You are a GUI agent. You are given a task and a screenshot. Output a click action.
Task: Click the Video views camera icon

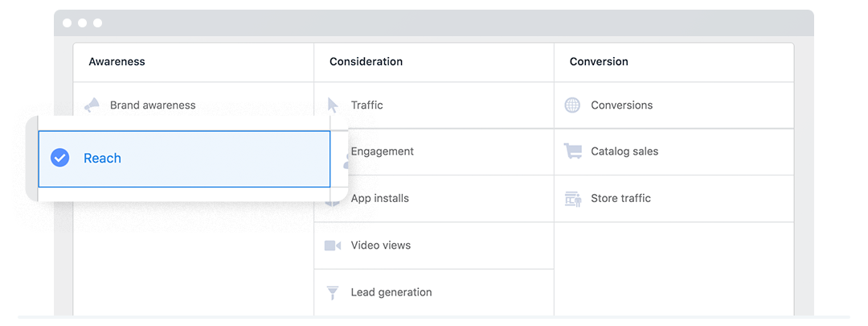[333, 245]
